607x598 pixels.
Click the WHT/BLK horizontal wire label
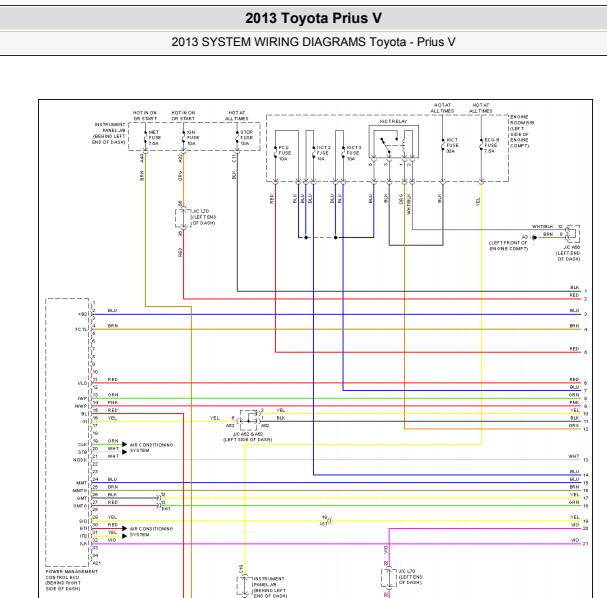tap(542, 226)
